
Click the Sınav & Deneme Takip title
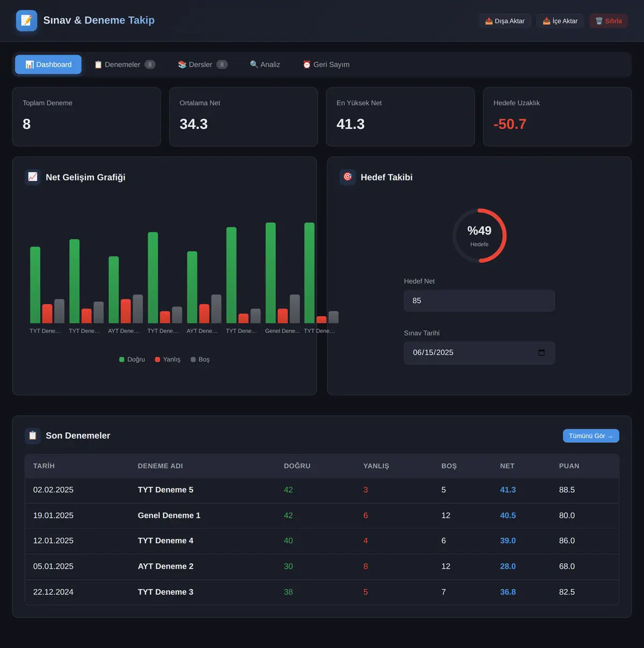[x=99, y=20]
